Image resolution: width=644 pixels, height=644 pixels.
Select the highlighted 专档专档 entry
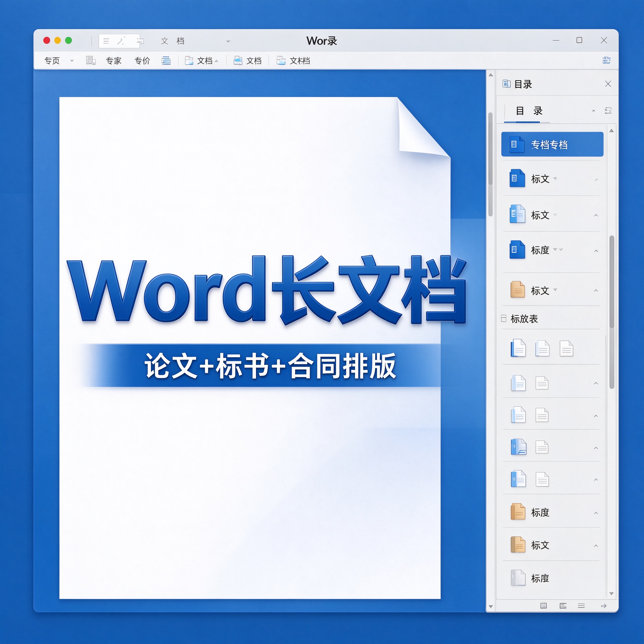pyautogui.click(x=552, y=144)
